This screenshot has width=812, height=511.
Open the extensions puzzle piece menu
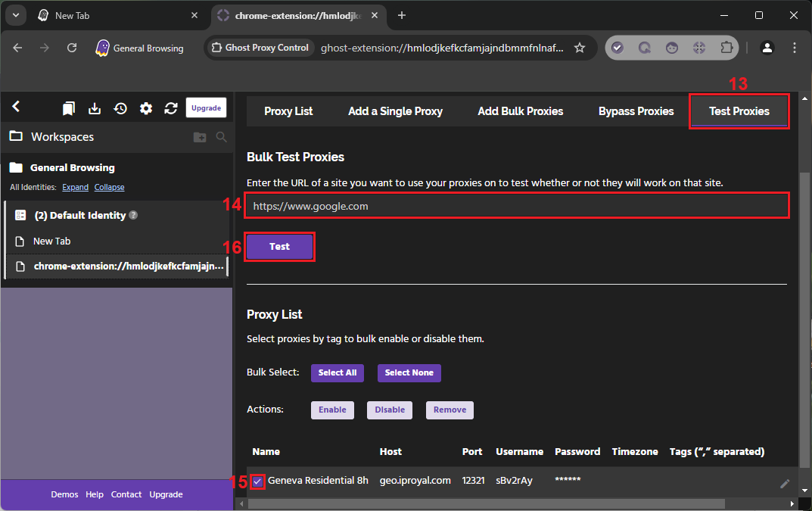(726, 48)
